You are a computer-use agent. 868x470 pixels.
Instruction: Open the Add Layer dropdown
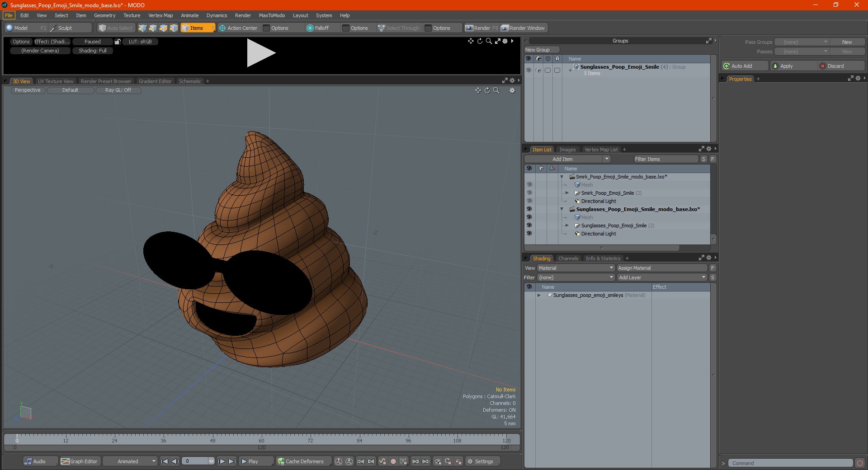[x=662, y=277]
